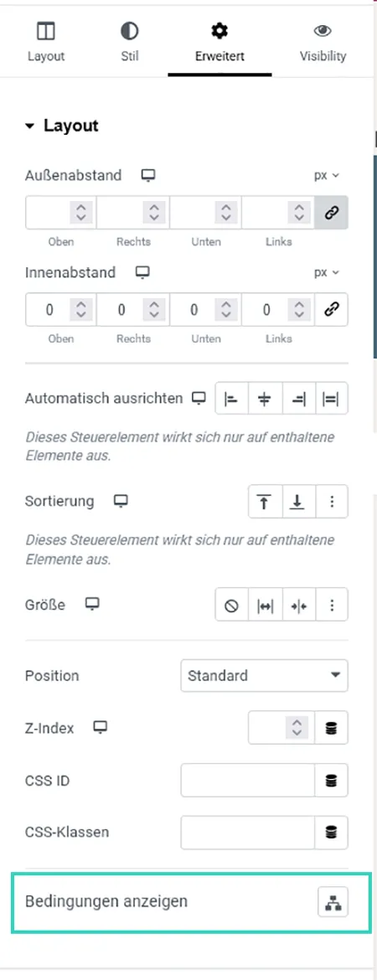Toggle linked values for Außenabstand
Image resolution: width=377 pixels, height=980 pixels.
[332, 213]
